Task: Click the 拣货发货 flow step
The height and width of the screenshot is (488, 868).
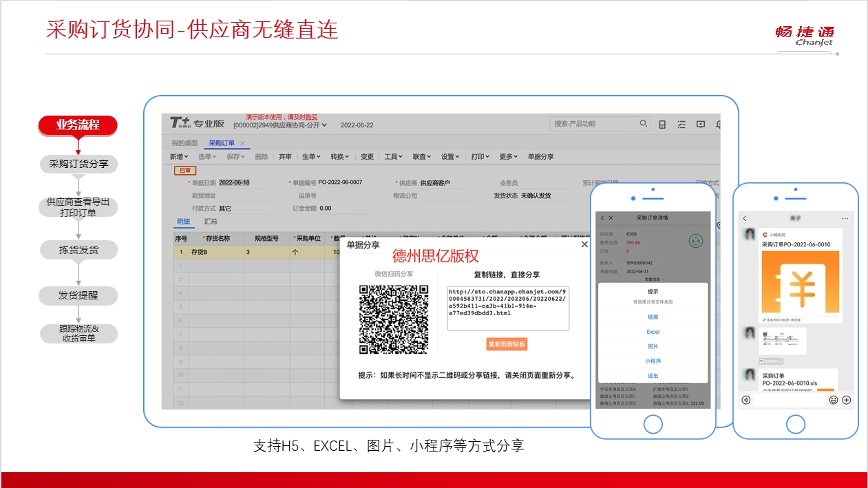Action: click(78, 250)
